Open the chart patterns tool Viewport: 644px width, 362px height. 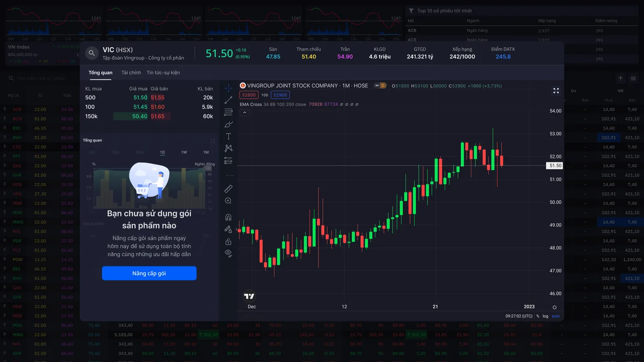click(x=228, y=148)
